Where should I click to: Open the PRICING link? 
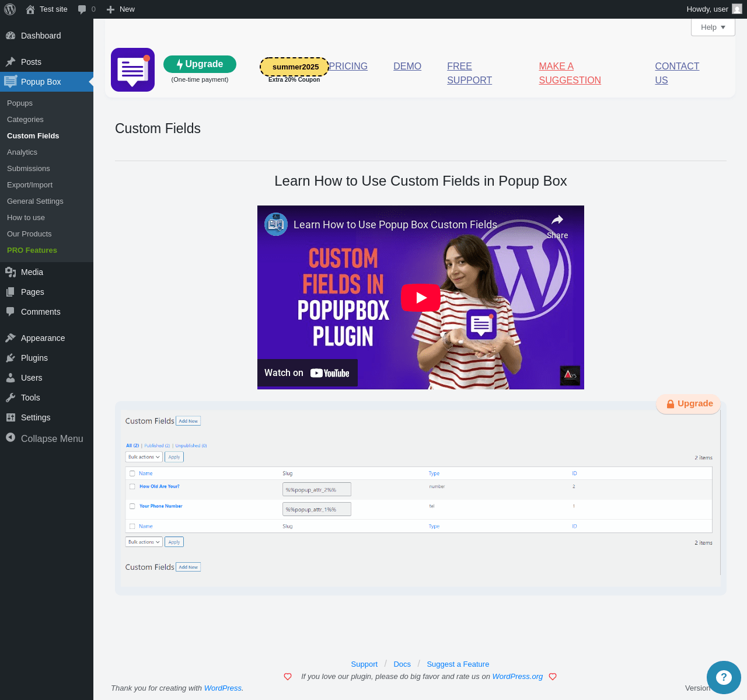coord(348,67)
